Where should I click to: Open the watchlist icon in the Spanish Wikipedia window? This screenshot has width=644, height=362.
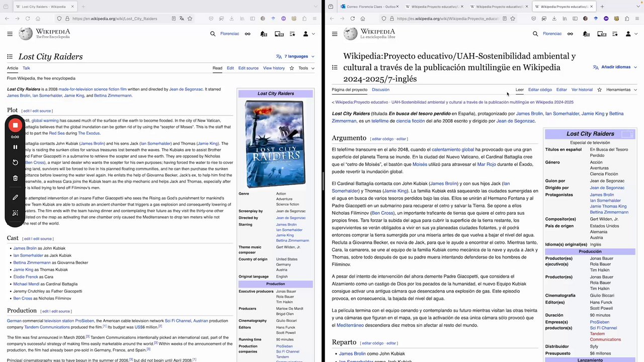pyautogui.click(x=615, y=34)
